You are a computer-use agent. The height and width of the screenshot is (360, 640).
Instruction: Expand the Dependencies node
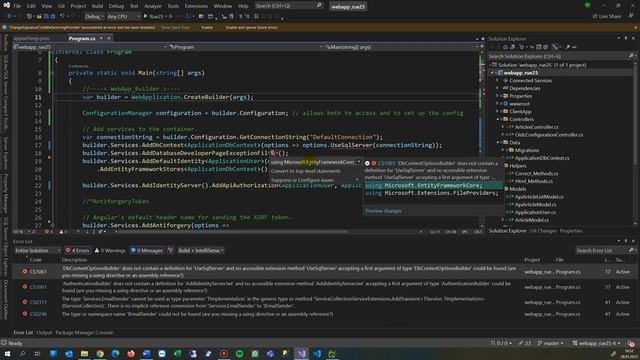498,88
